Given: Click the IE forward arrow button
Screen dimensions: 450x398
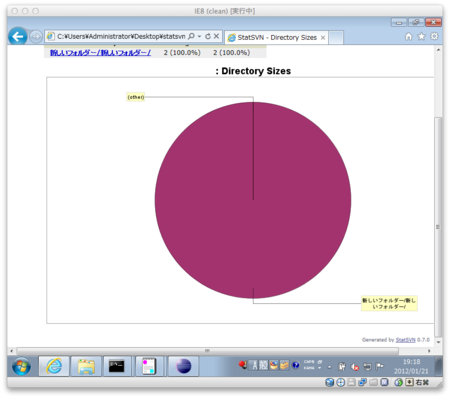Looking at the screenshot, I should point(36,36).
